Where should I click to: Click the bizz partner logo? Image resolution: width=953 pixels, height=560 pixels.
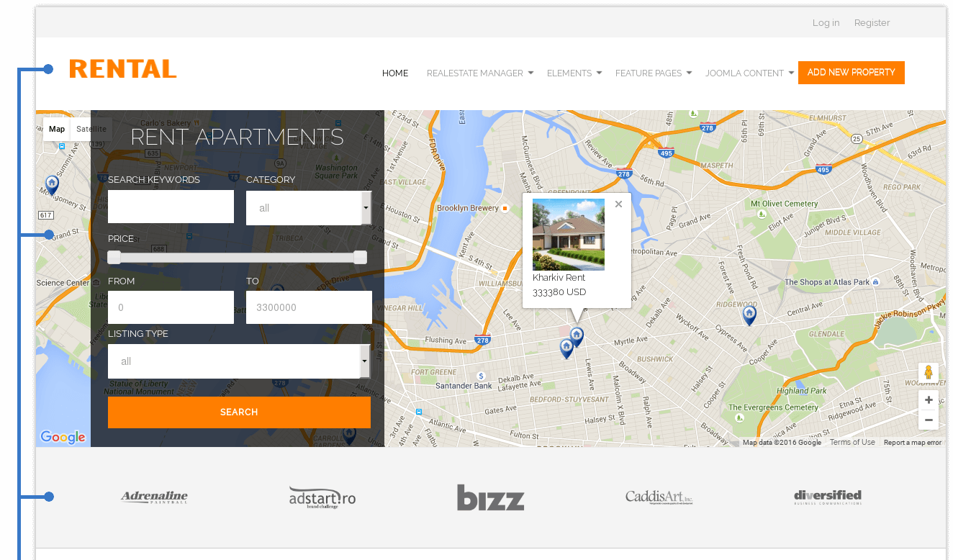(x=490, y=497)
